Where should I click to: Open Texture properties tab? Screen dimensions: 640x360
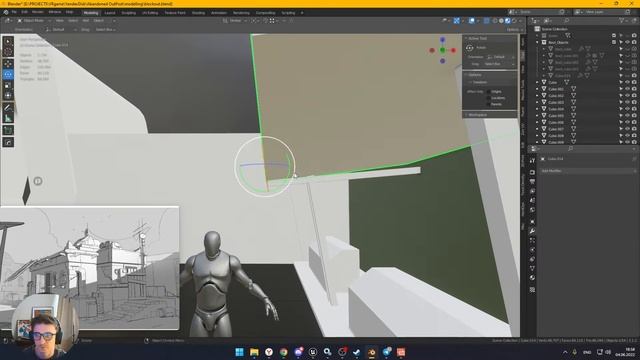532,289
